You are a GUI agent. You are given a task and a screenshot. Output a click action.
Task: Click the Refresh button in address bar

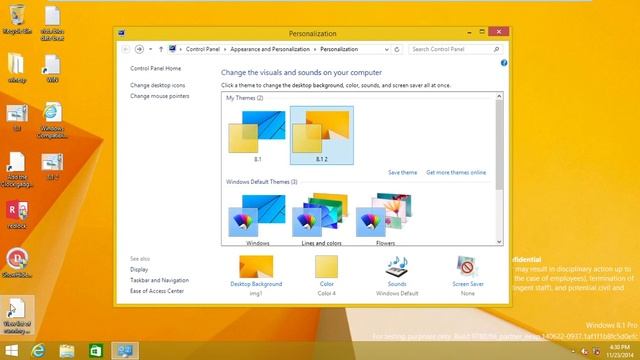pyautogui.click(x=397, y=49)
